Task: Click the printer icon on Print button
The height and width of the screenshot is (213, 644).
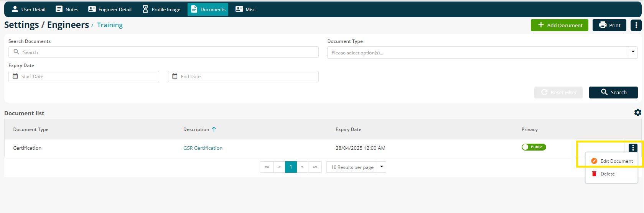Action: (603, 25)
